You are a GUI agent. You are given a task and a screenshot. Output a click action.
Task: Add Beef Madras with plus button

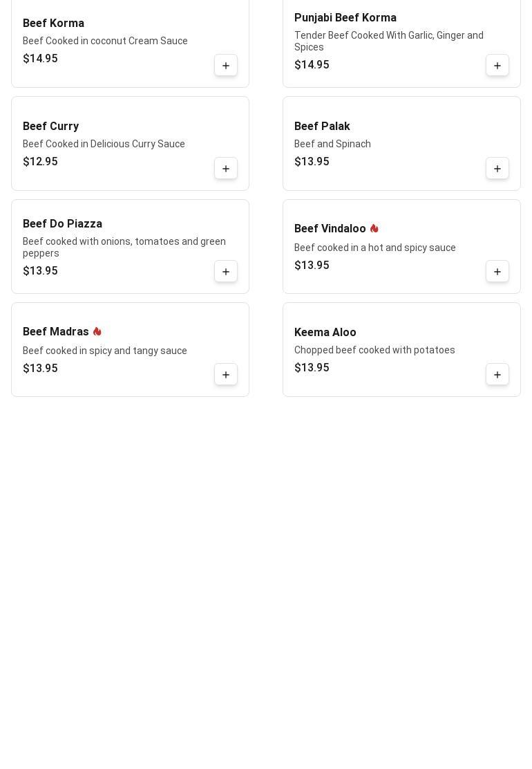pos(226,375)
